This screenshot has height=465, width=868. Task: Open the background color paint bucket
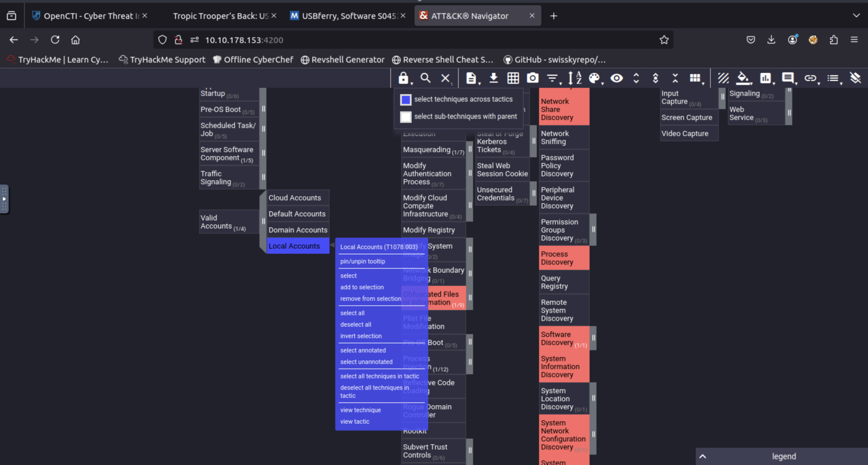coord(743,78)
